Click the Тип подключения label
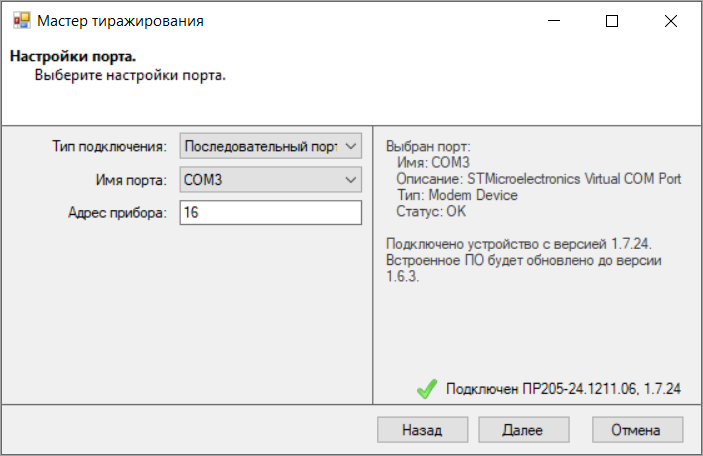This screenshot has width=703, height=456. pos(110,147)
